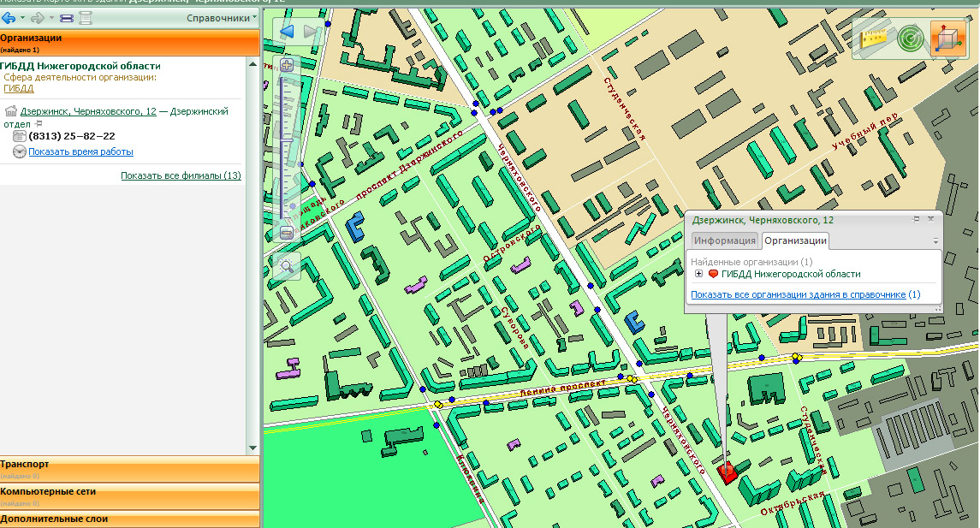The width and height of the screenshot is (980, 528).
Task: Pin the Дзержинск, Черняховского, 12 popup card
Action: [917, 219]
